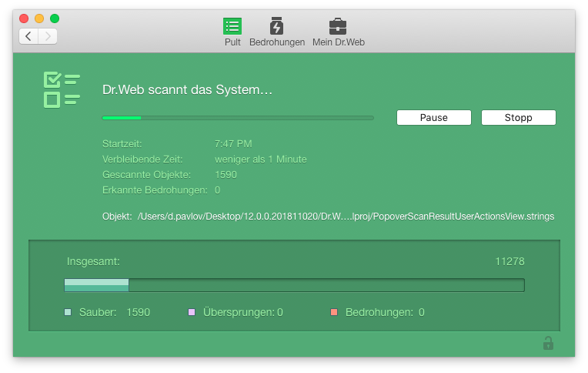Open Mein Dr.Web briefcase section

pos(338,32)
